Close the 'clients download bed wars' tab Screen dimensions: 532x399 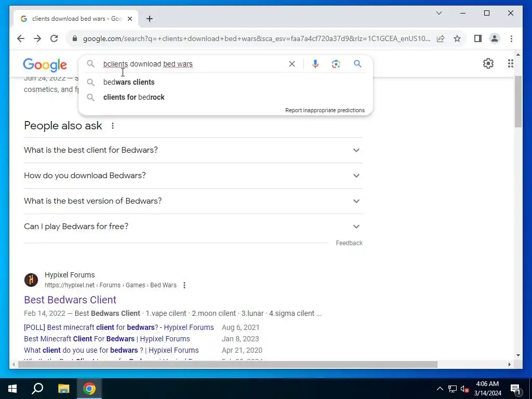(129, 19)
